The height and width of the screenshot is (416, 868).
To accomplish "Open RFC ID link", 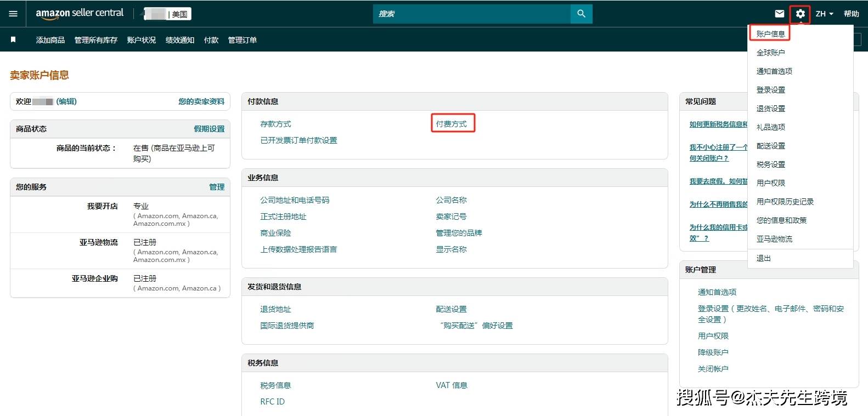I will pos(272,402).
